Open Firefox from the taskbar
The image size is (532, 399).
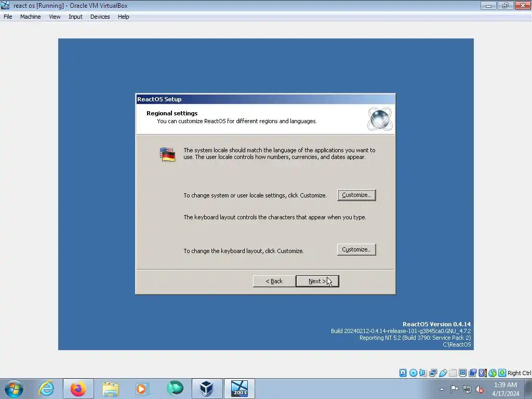(78, 389)
